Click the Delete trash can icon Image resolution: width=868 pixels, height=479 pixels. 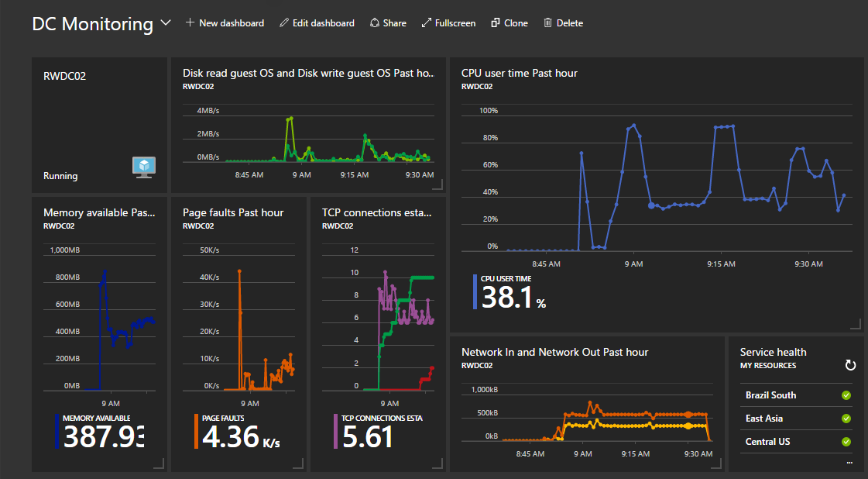548,23
